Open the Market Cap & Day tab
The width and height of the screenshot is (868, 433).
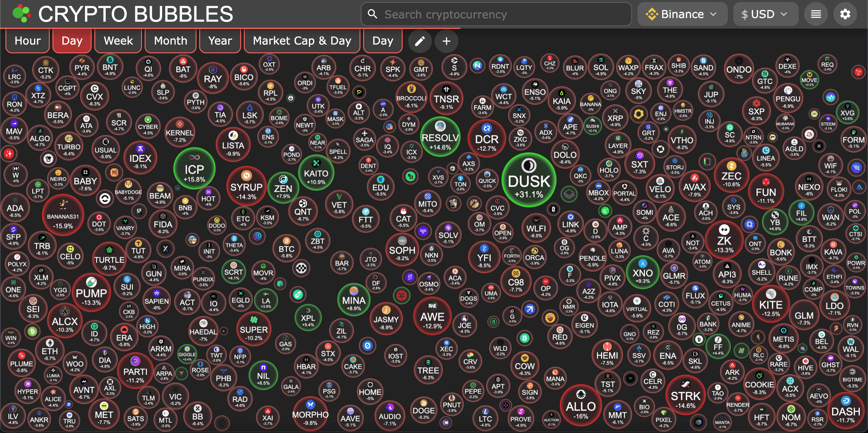click(302, 41)
